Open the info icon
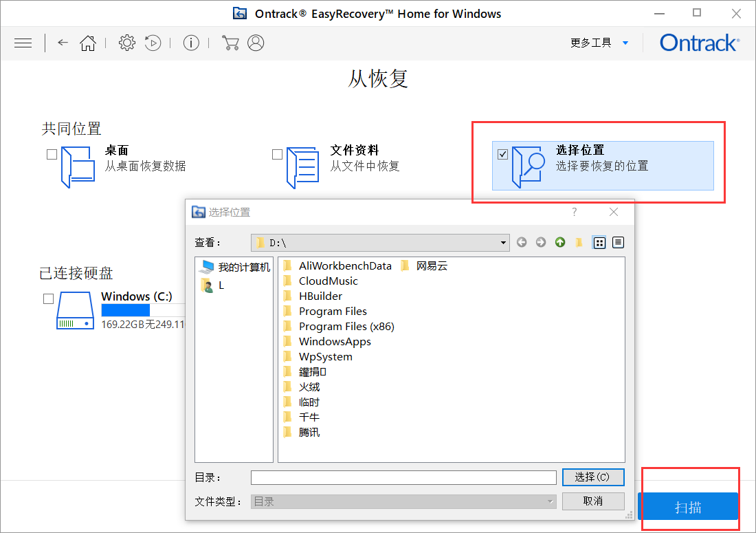Screen dimensions: 756x533 [x=192, y=43]
